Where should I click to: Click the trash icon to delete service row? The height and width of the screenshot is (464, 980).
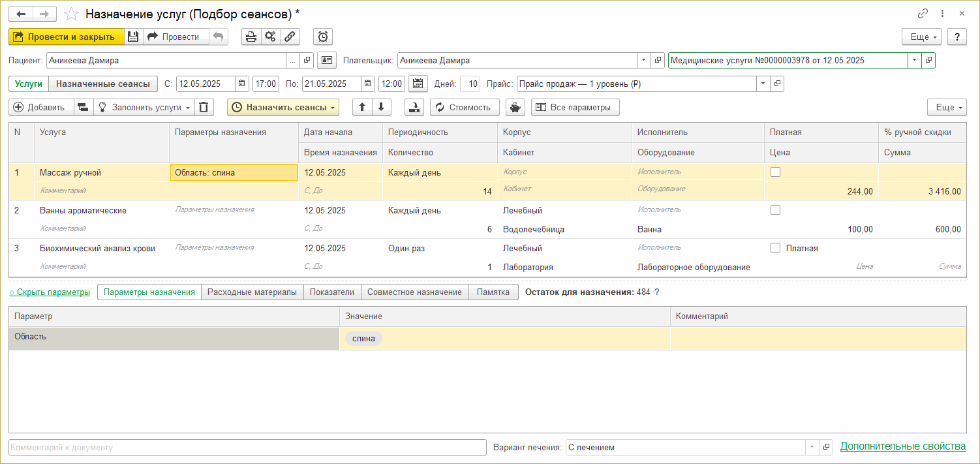(204, 107)
